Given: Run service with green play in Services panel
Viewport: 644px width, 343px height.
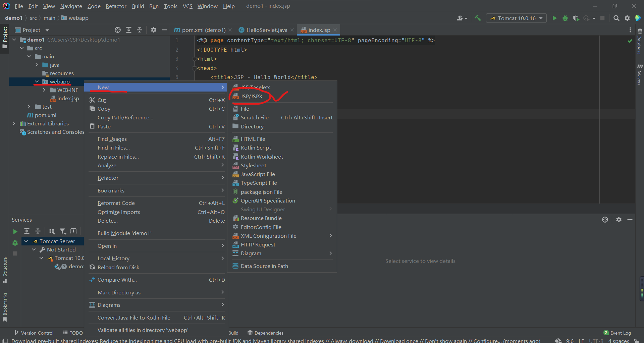Looking at the screenshot, I should coord(15,231).
